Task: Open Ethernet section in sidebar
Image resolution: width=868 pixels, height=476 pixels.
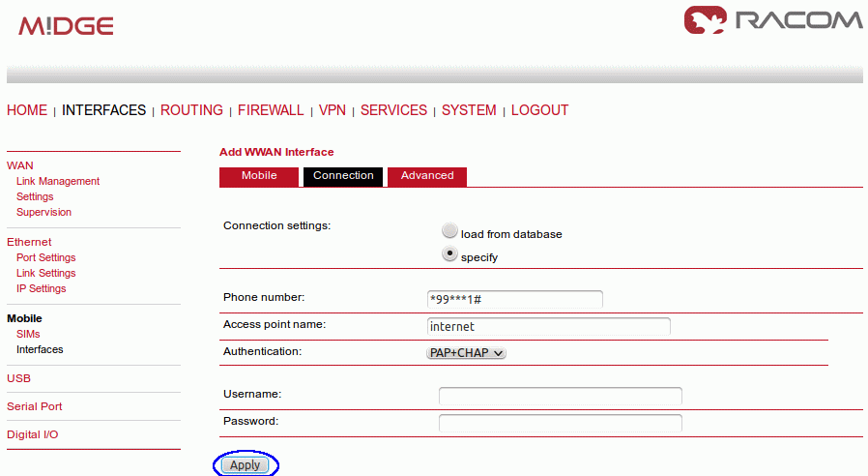Action: coord(29,242)
